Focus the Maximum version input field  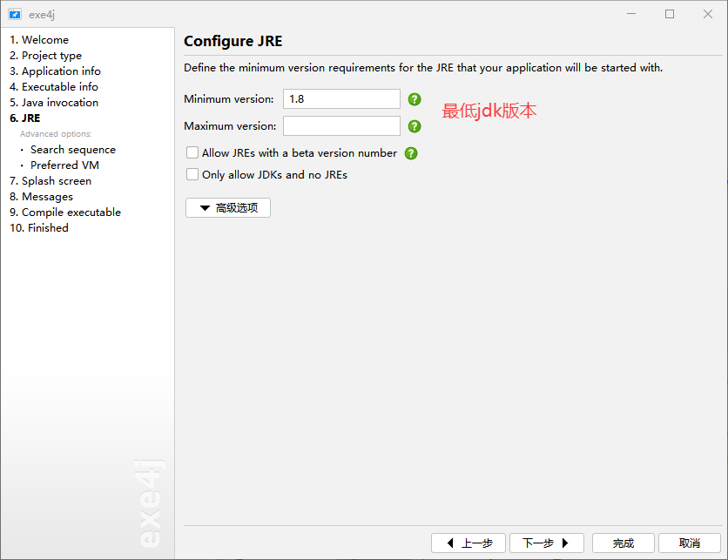[341, 125]
